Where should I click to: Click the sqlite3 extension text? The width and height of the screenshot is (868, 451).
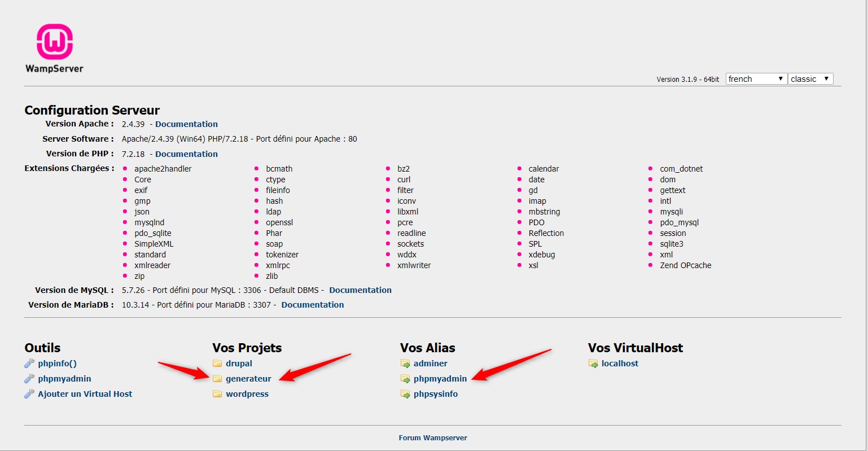[x=672, y=244]
